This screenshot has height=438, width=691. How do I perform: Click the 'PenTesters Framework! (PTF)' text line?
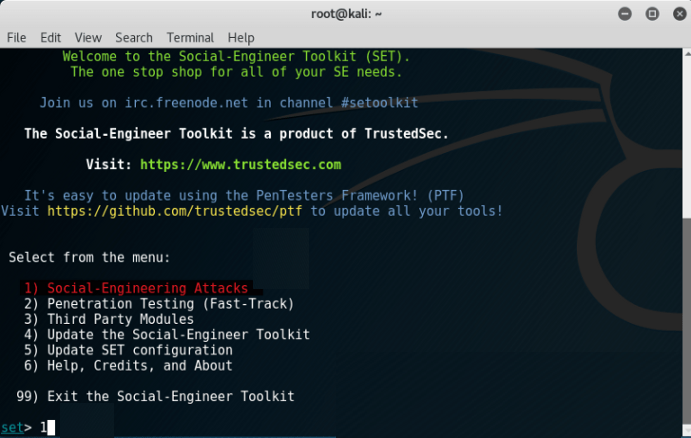244,195
